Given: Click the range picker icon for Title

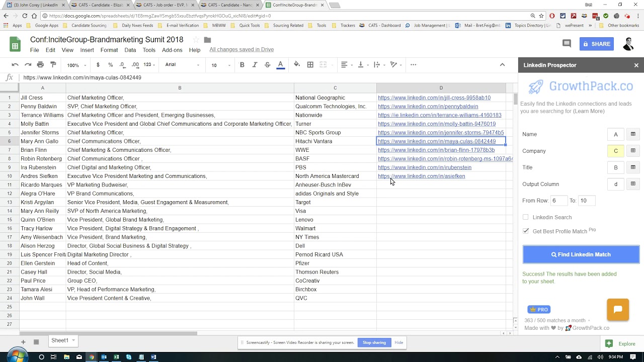Looking at the screenshot, I should (633, 167).
